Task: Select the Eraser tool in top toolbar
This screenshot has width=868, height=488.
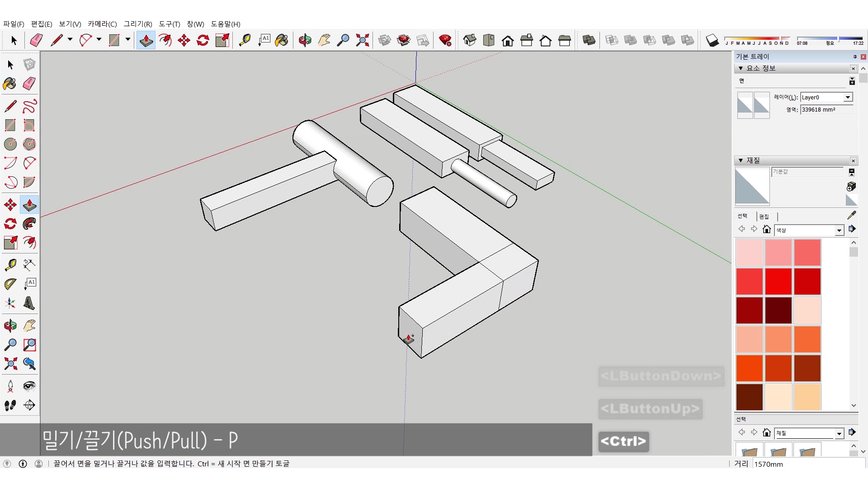Action: click(36, 41)
